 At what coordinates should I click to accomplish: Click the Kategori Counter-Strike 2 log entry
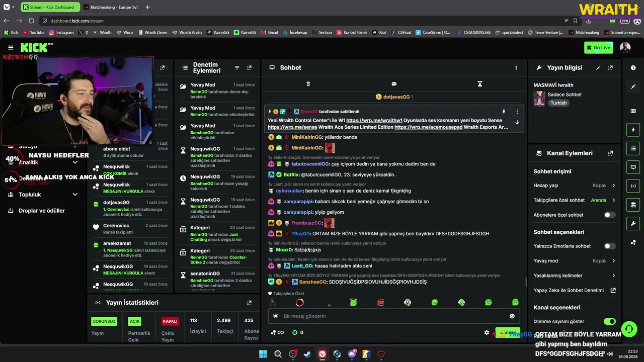[x=217, y=257]
